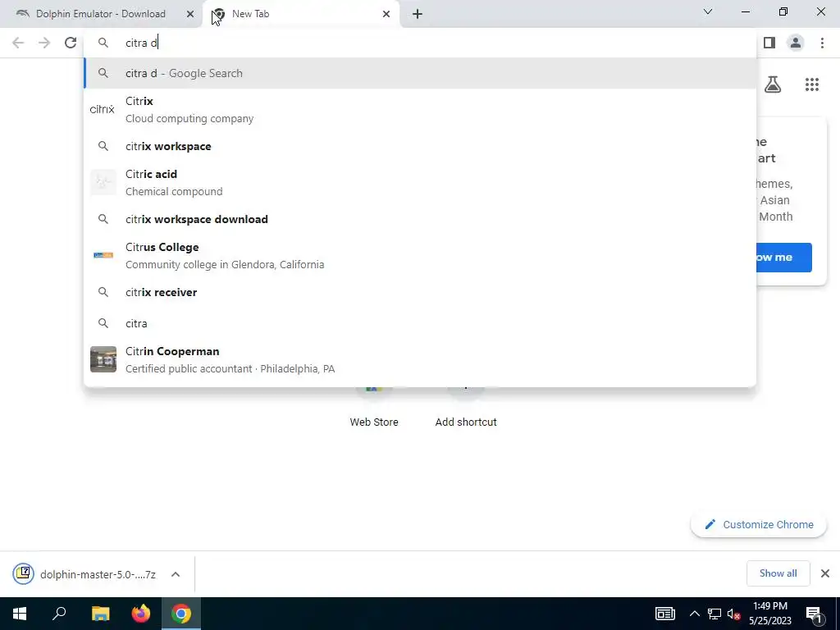This screenshot has height=630, width=840.
Task: Select 'citrix receiver' suggestion
Action: click(420, 292)
